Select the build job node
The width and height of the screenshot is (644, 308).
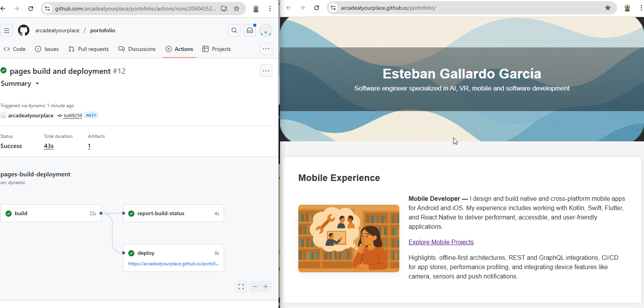click(x=51, y=213)
